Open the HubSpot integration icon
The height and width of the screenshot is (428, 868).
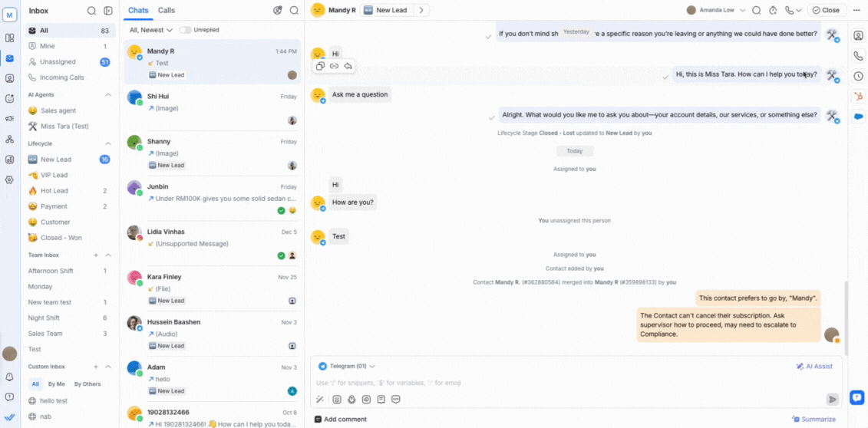[858, 96]
